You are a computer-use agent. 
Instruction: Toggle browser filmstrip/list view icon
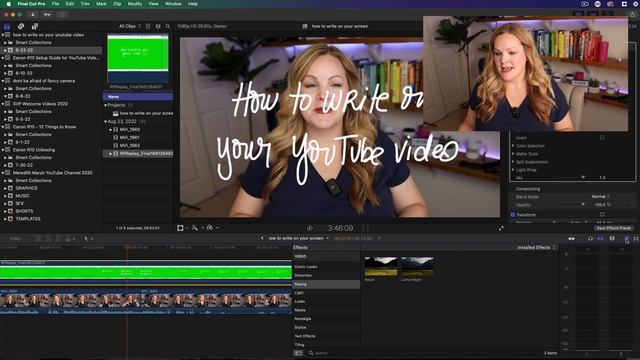pos(148,26)
